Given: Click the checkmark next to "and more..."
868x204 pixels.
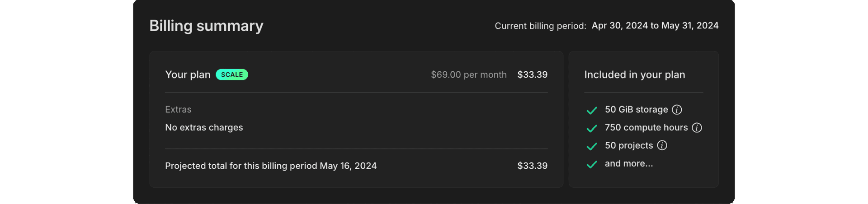Looking at the screenshot, I should (592, 164).
